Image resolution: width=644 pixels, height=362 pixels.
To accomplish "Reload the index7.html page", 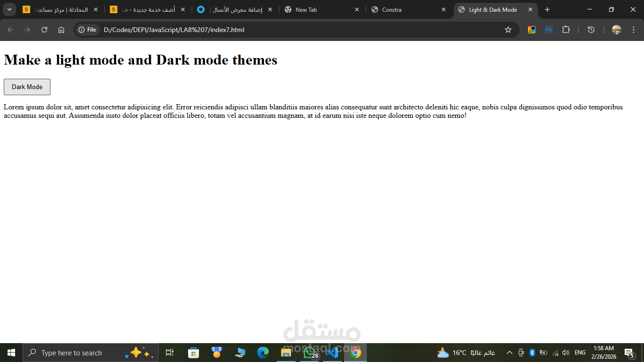I will (x=44, y=29).
